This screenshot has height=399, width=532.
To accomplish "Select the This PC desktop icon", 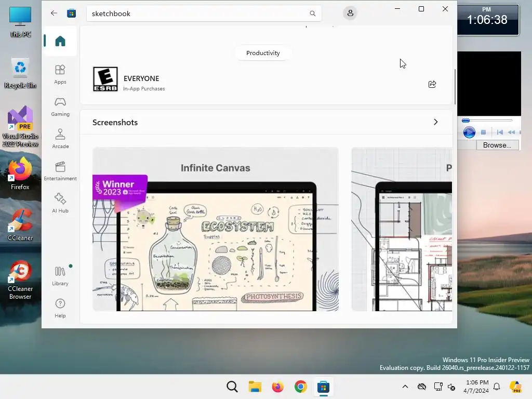I will click(x=20, y=22).
